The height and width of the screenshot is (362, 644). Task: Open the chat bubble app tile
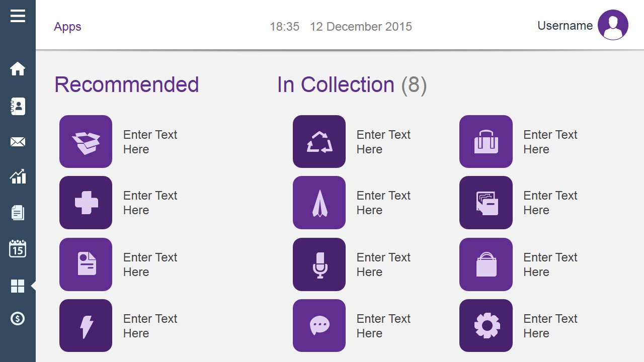tap(319, 325)
